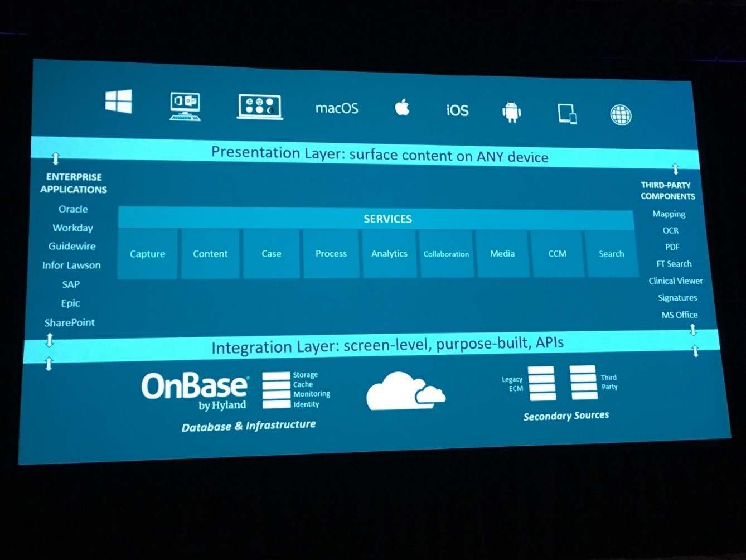Click the white cloud icon
The width and height of the screenshot is (746, 560).
405,390
